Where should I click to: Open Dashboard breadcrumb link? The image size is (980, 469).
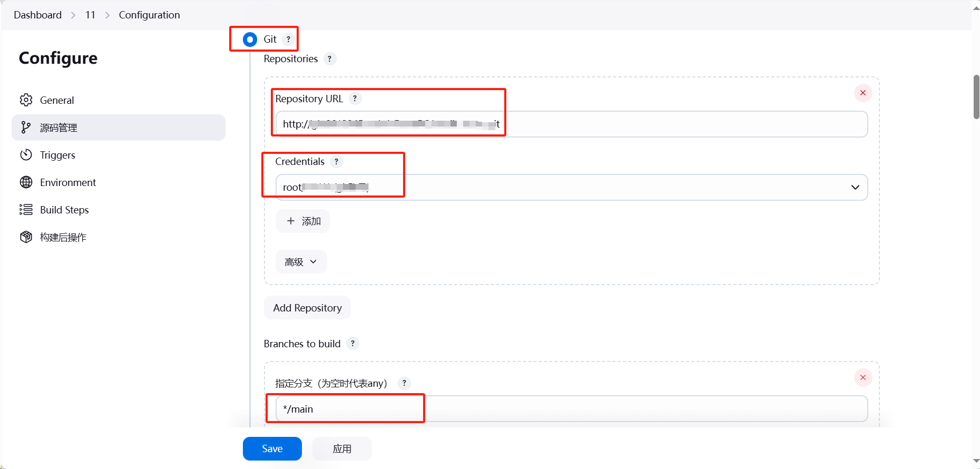pos(37,15)
